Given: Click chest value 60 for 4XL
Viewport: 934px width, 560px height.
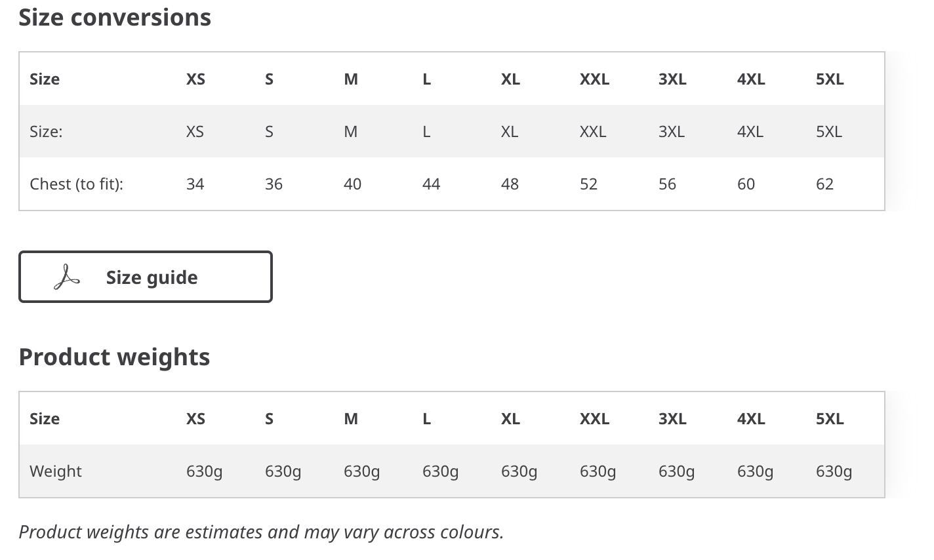Looking at the screenshot, I should 746,184.
